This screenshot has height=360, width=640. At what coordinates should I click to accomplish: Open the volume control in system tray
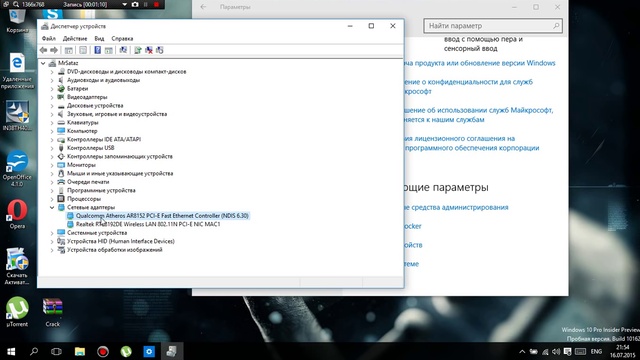click(x=556, y=351)
